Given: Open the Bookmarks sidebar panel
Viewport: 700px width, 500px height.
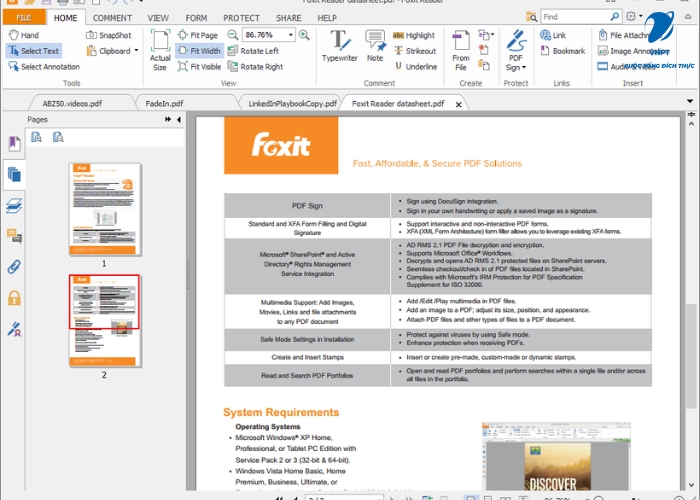Looking at the screenshot, I should click(14, 144).
